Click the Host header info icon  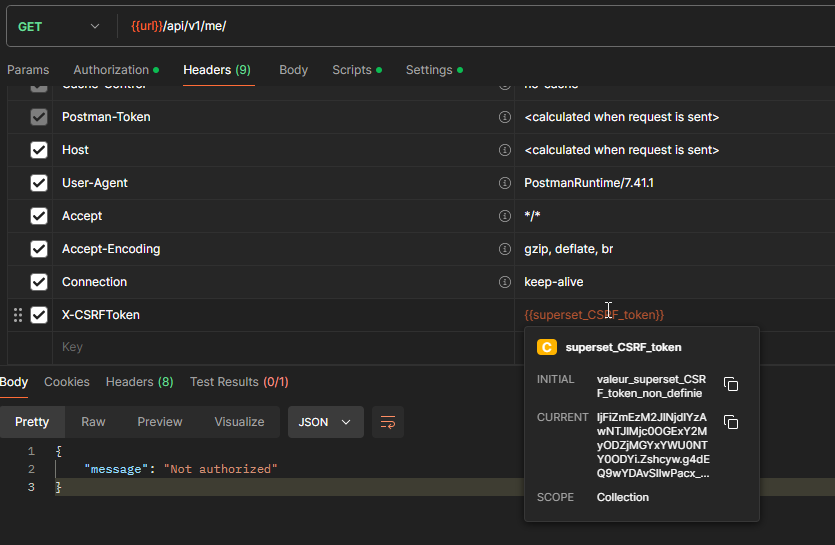pos(504,150)
